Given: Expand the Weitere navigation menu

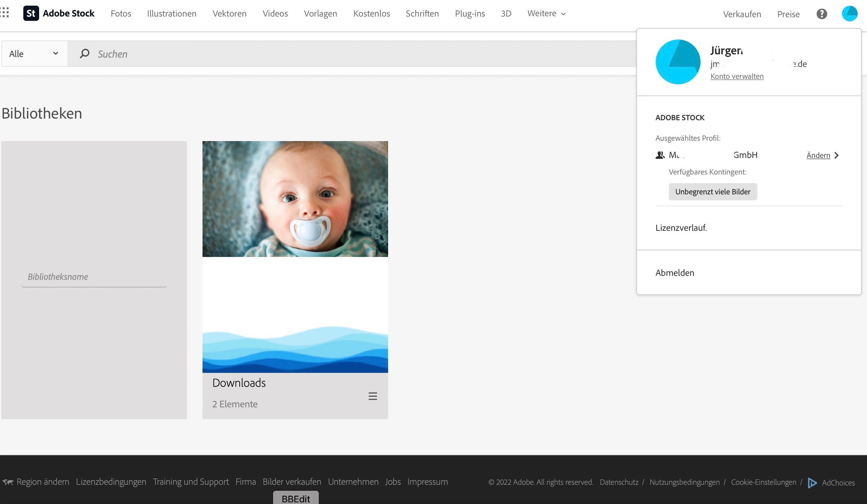Looking at the screenshot, I should pyautogui.click(x=546, y=13).
